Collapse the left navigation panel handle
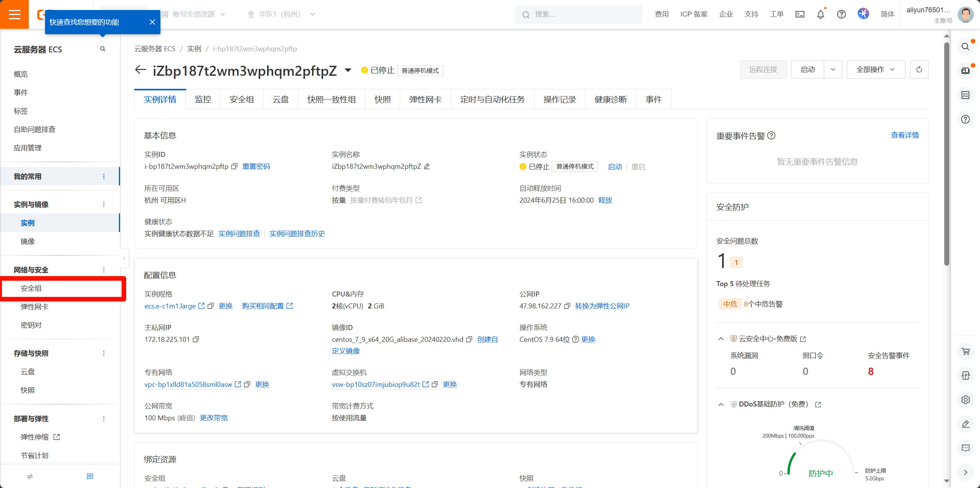 (x=124, y=258)
